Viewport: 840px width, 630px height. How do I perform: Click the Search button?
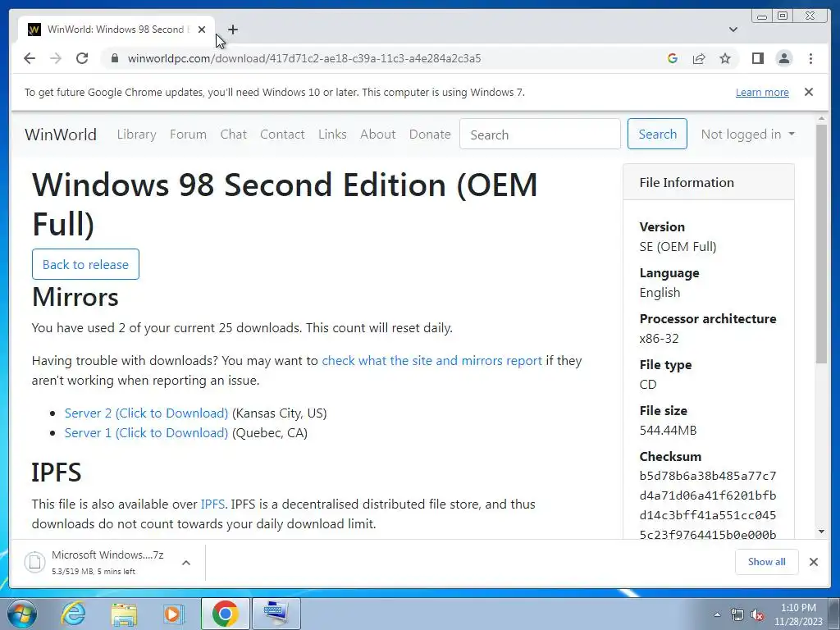[657, 134]
